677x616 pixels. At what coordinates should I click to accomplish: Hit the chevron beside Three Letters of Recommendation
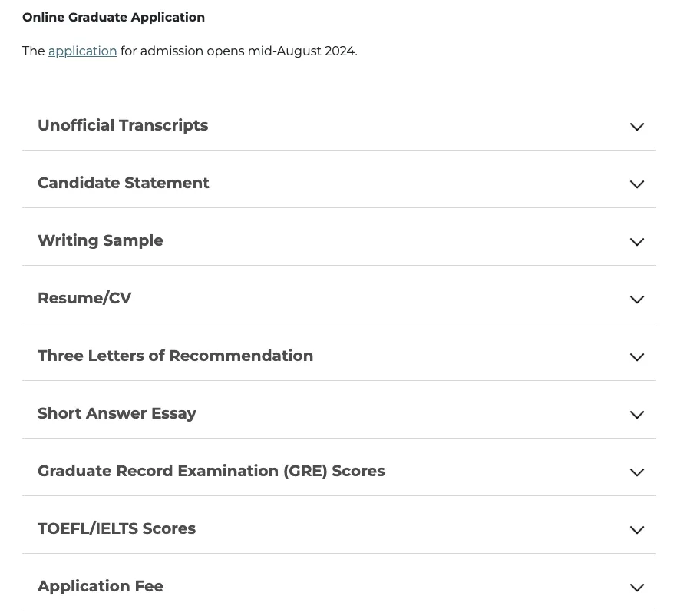pyautogui.click(x=637, y=357)
